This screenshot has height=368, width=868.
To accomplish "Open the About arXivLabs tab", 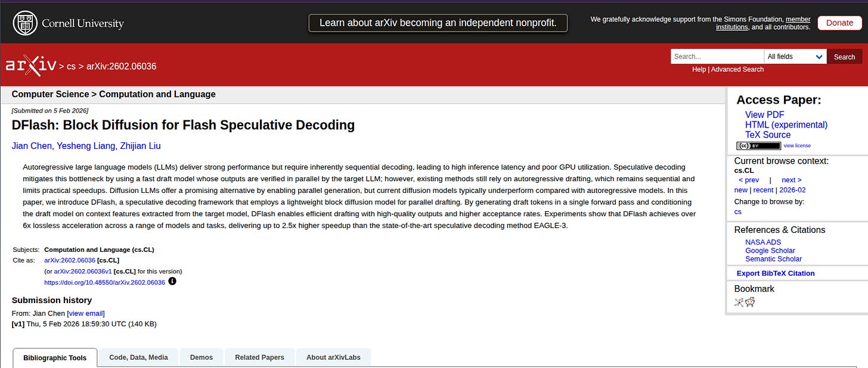I will coord(333,357).
